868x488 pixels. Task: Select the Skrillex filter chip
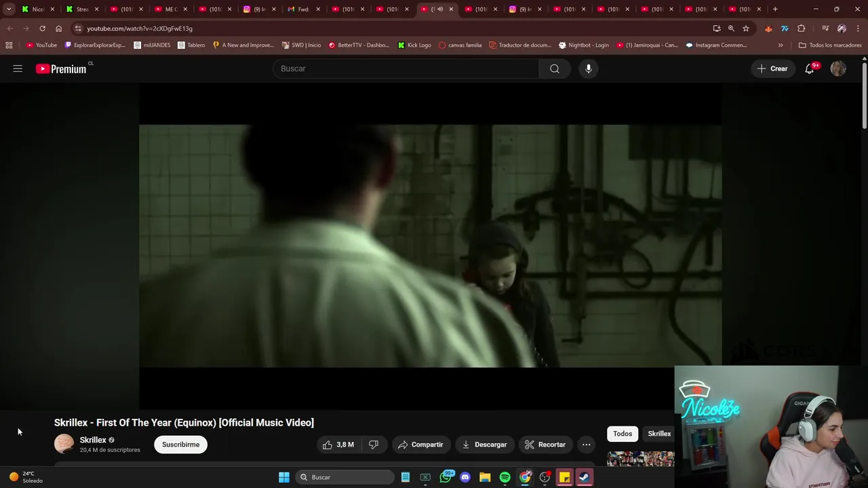click(658, 434)
